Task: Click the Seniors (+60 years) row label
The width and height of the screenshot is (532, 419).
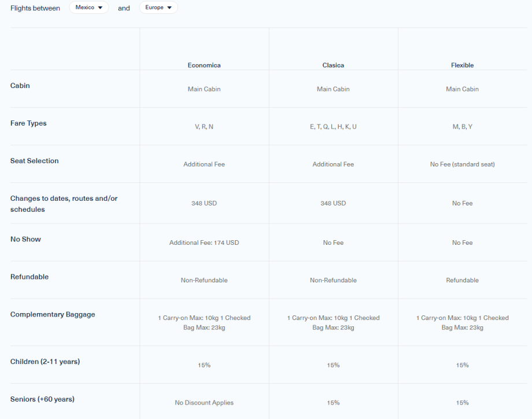Action: (42, 399)
